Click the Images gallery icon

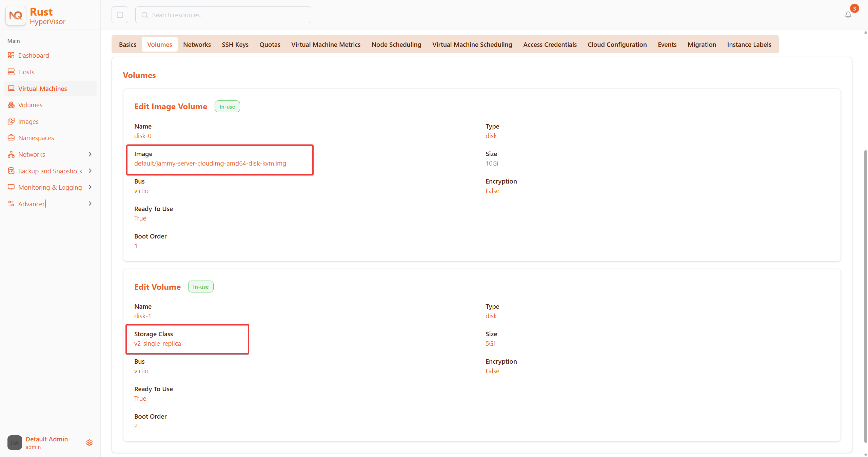tap(11, 121)
